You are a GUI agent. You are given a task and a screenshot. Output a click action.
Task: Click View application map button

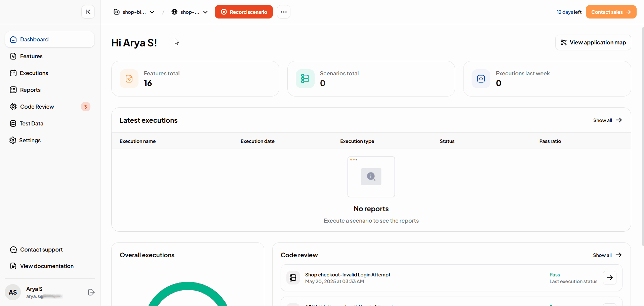593,42
